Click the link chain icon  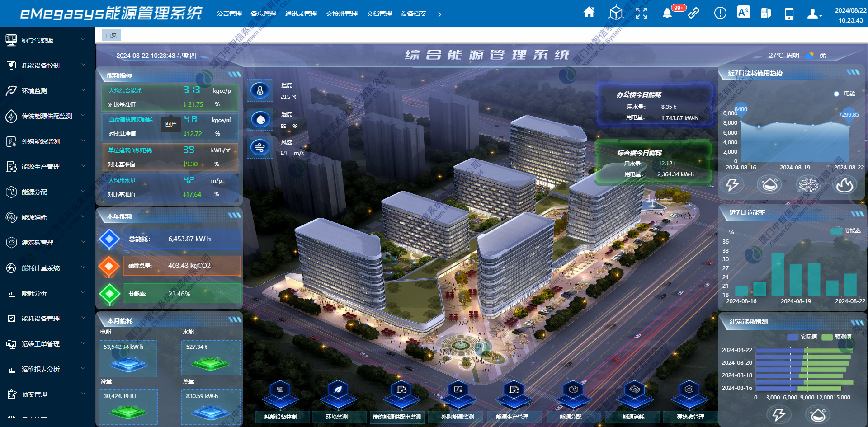click(693, 13)
